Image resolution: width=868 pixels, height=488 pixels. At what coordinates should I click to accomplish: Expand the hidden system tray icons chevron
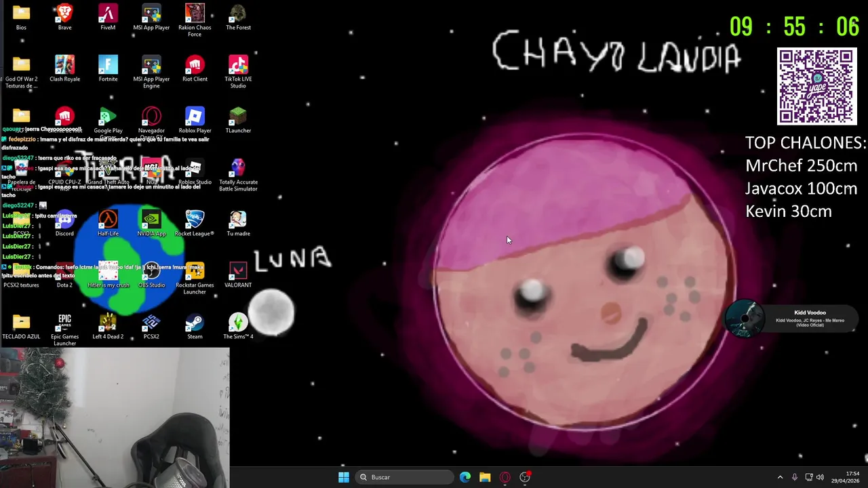[780, 477]
